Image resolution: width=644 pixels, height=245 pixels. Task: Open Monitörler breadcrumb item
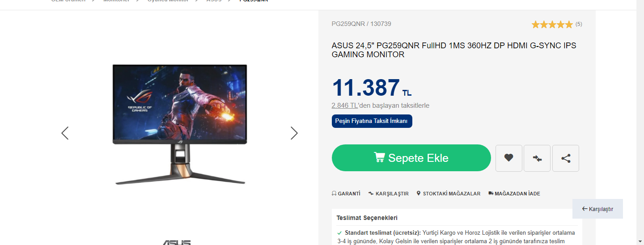(116, 1)
